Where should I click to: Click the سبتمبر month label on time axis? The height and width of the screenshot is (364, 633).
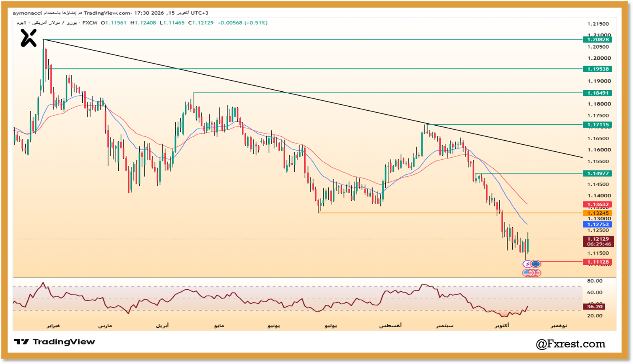(x=445, y=326)
